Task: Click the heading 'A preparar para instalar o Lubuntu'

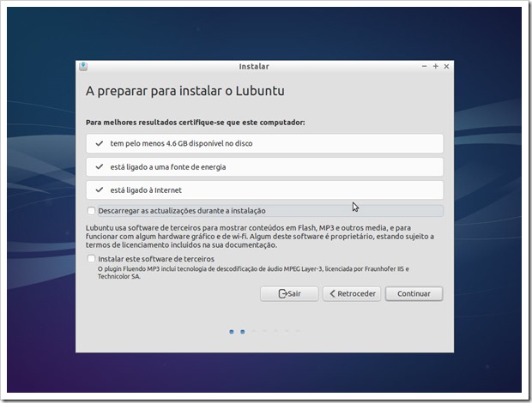Action: [x=185, y=91]
